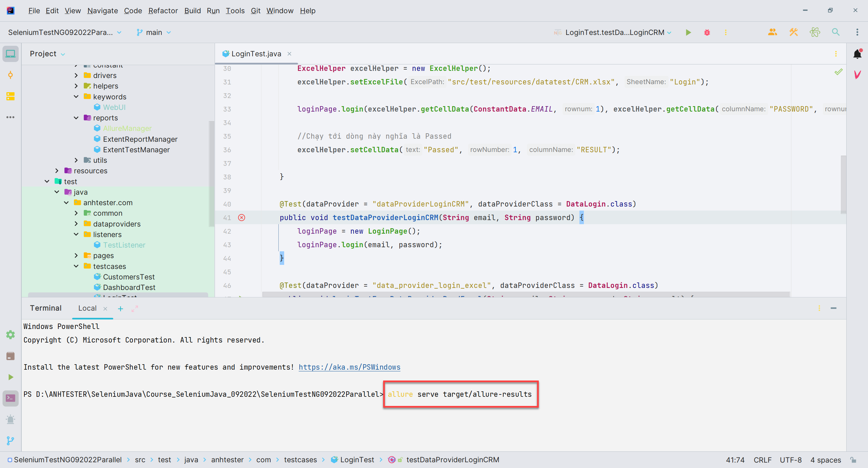Open Run tool window play icon in sidebar
This screenshot has width=868, height=468.
tap(11, 377)
